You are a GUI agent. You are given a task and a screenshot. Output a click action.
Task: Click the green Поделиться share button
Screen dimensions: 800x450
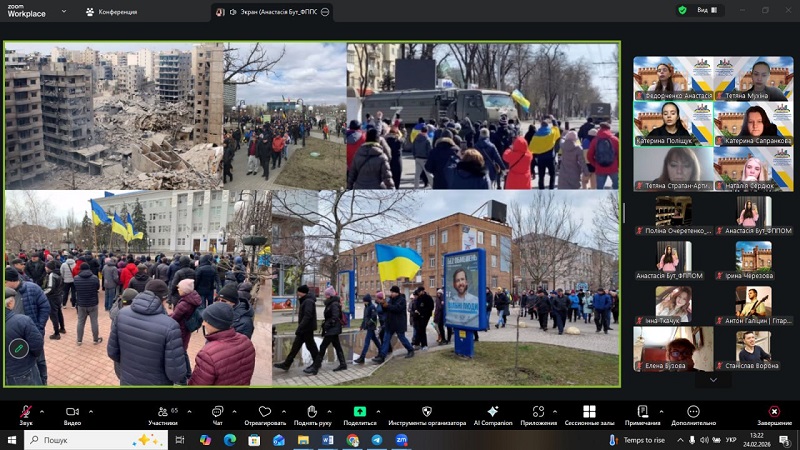tap(360, 412)
